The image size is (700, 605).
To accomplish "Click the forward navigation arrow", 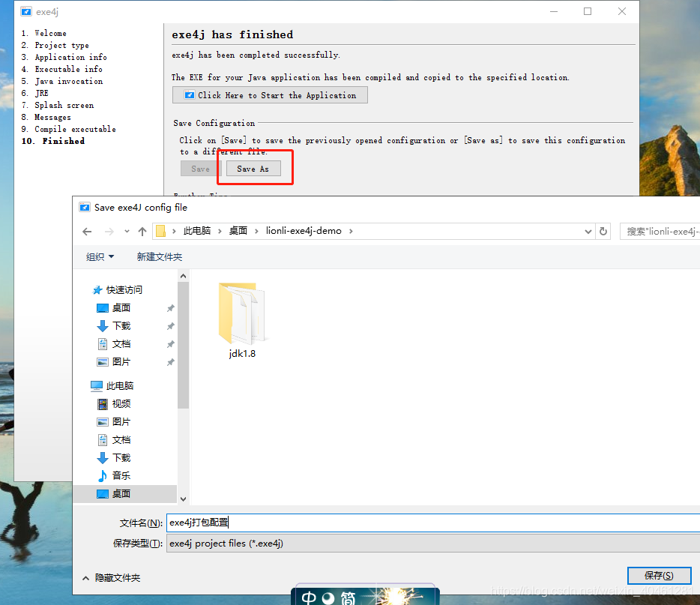I will pos(110,231).
